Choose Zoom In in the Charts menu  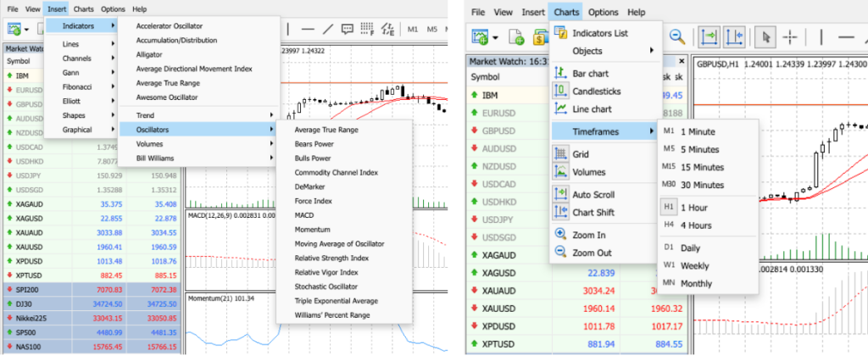(589, 235)
